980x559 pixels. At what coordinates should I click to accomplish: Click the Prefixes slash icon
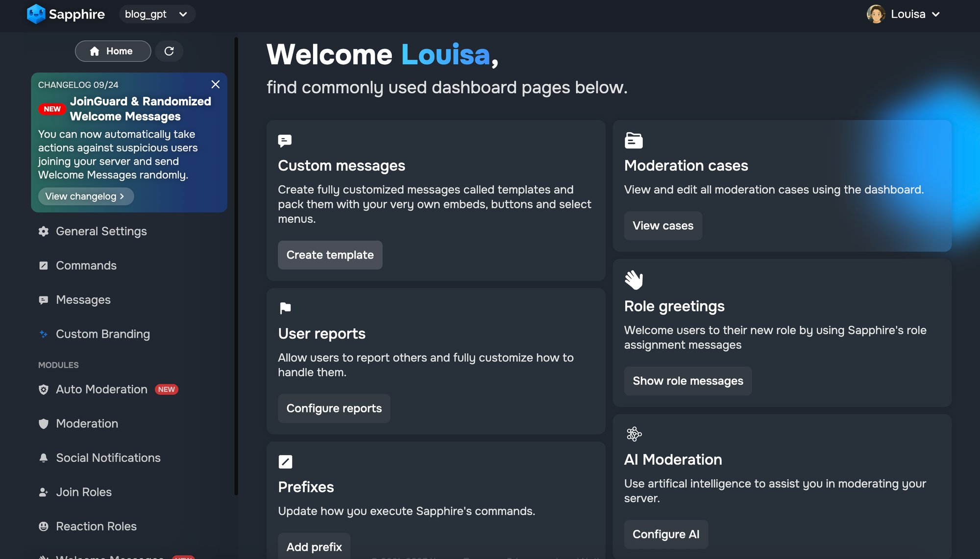pos(285,462)
